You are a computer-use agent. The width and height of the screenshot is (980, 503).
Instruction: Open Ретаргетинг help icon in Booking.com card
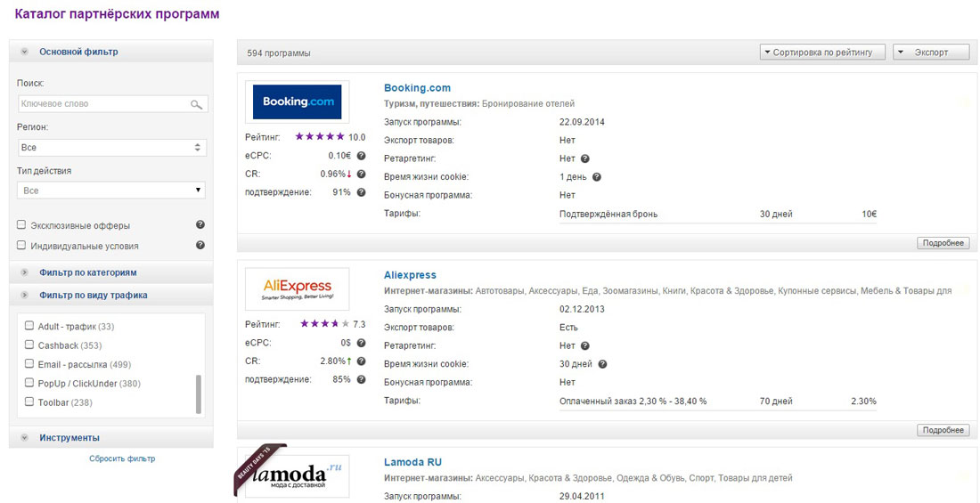point(585,158)
